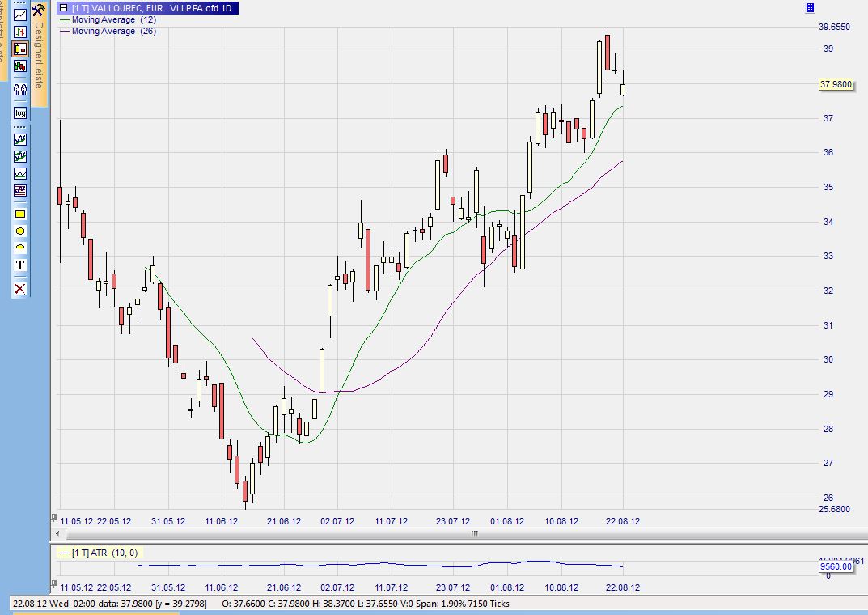Click the left arrow of horizontal scrollbar
Screen dimensions: 868x615
[x=57, y=533]
